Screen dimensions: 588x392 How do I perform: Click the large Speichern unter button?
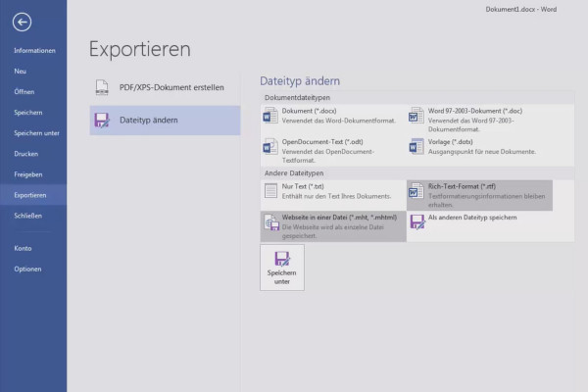(x=282, y=268)
